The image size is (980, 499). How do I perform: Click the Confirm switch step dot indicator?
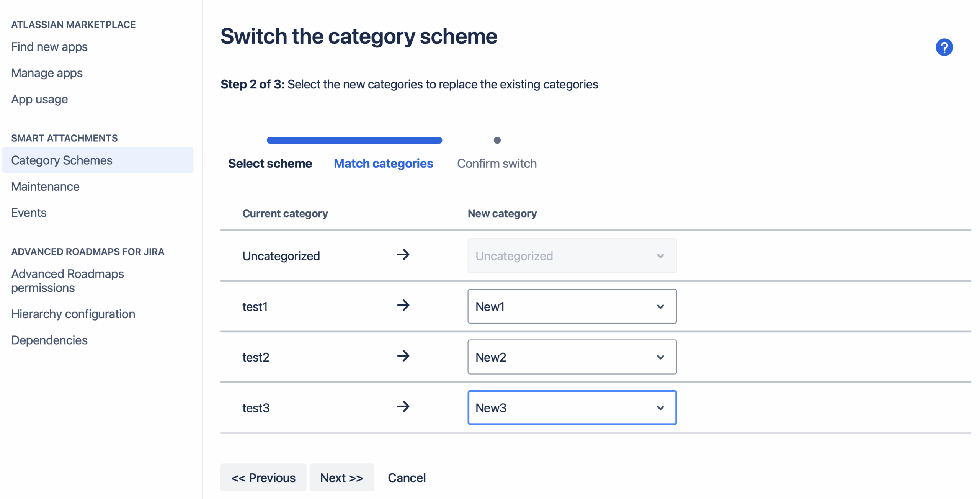click(497, 141)
